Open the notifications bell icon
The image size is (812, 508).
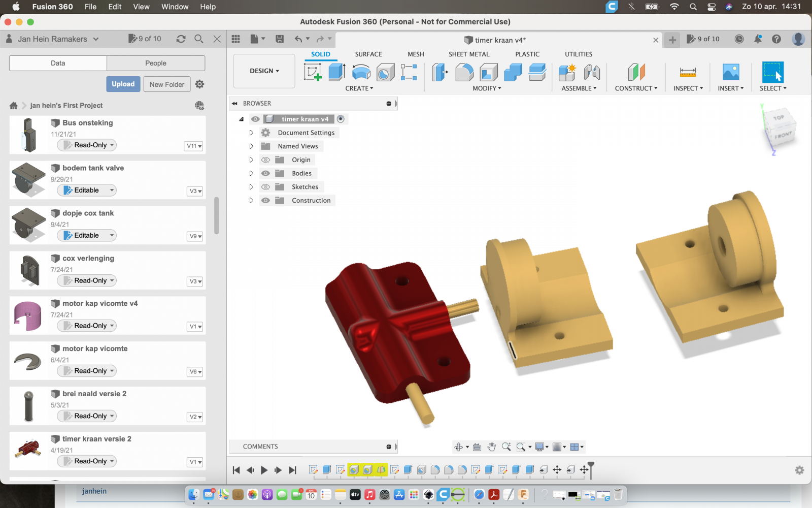[x=758, y=39]
